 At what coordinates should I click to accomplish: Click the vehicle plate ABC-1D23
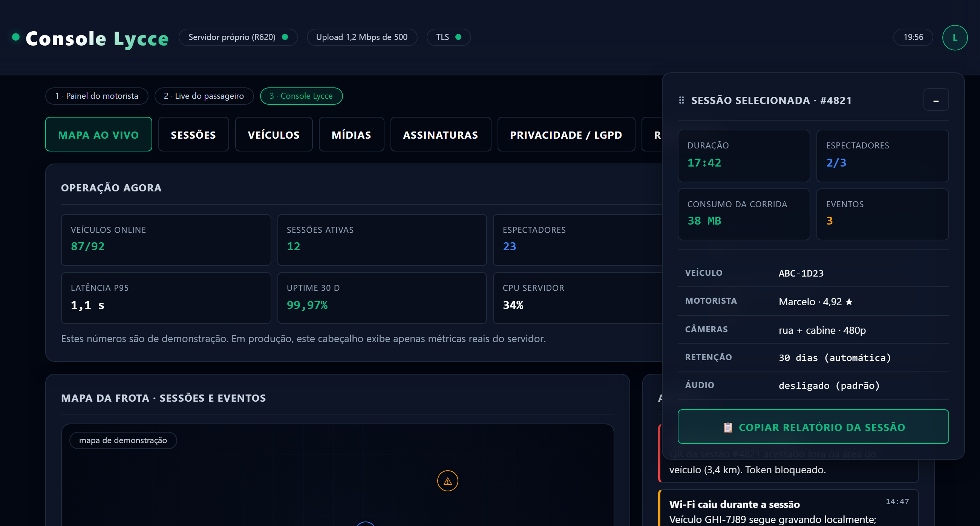(801, 273)
